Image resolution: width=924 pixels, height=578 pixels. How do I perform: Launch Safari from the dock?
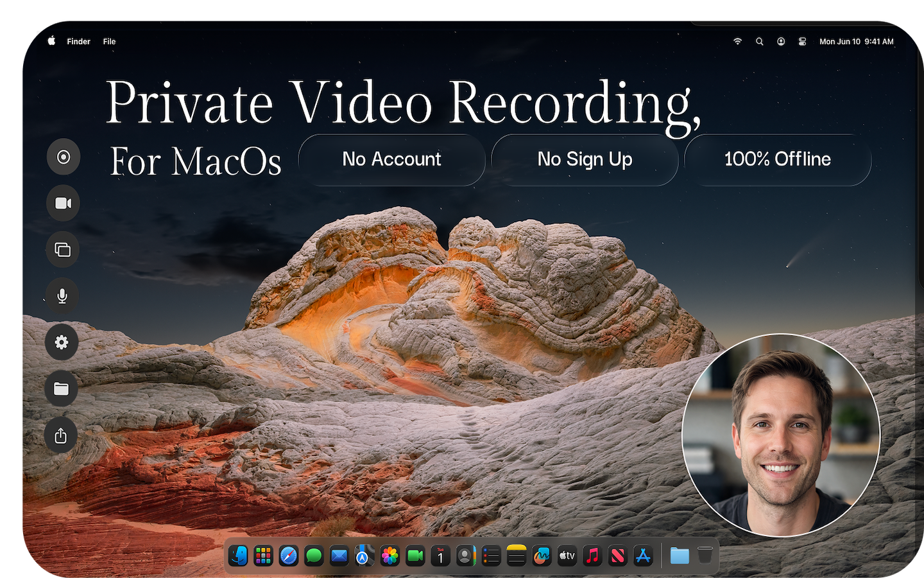(x=289, y=556)
